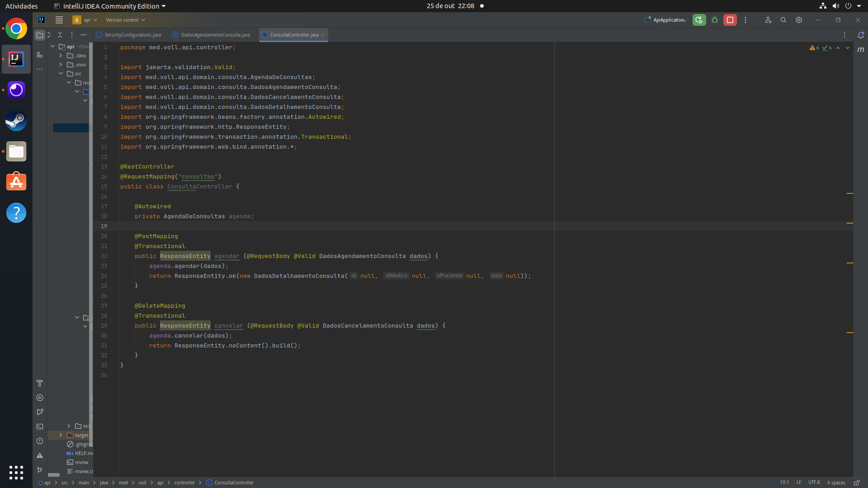Image resolution: width=868 pixels, height=488 pixels.
Task: Change LF line separator setting
Action: click(x=799, y=483)
